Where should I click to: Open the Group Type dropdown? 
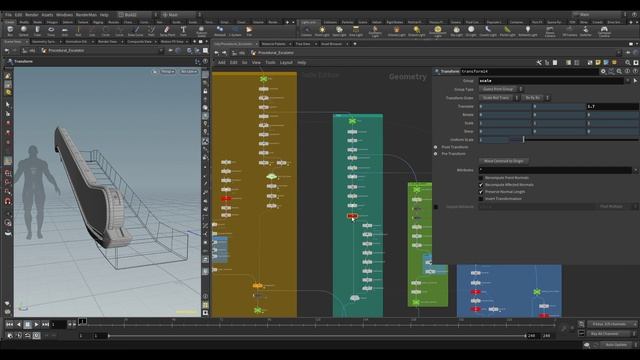[500, 89]
